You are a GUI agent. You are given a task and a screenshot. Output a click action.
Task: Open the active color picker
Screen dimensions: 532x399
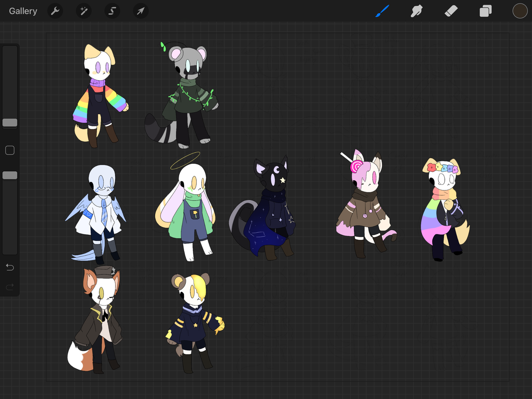coord(520,11)
